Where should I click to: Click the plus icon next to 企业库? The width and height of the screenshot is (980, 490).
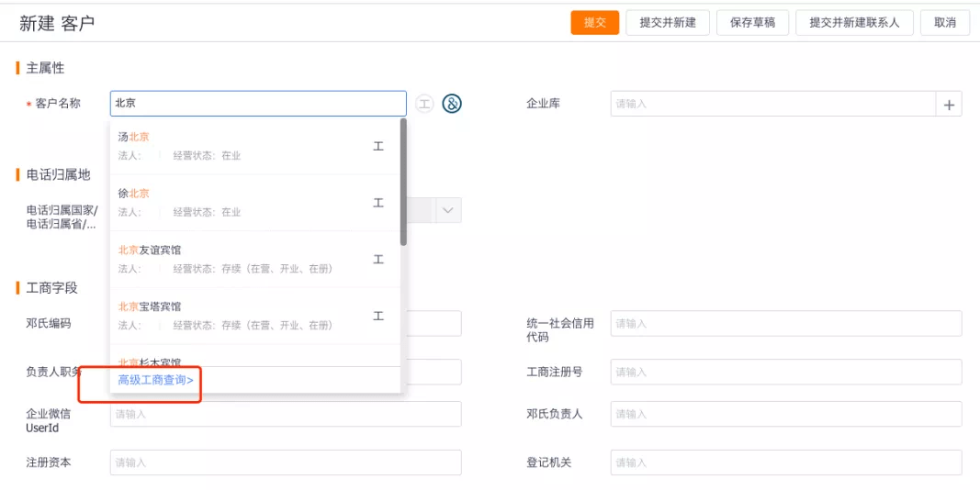click(949, 105)
